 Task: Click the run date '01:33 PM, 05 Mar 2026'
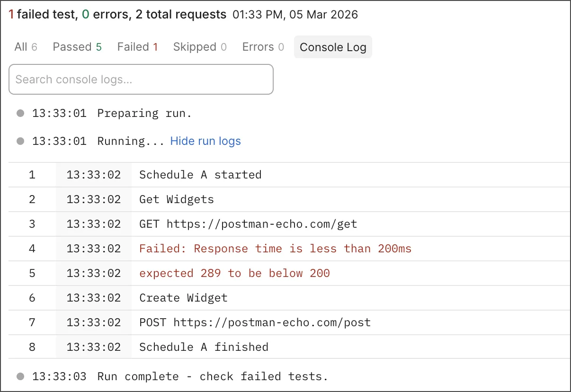[x=295, y=15]
